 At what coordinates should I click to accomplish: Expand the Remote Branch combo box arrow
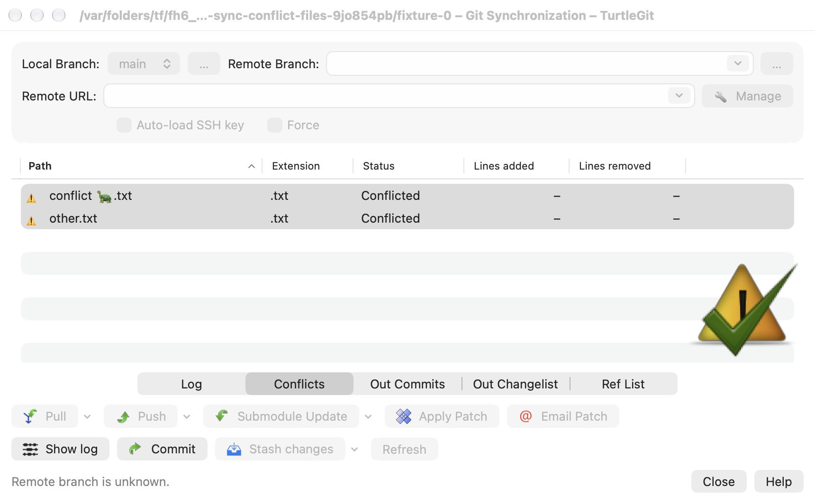[738, 63]
